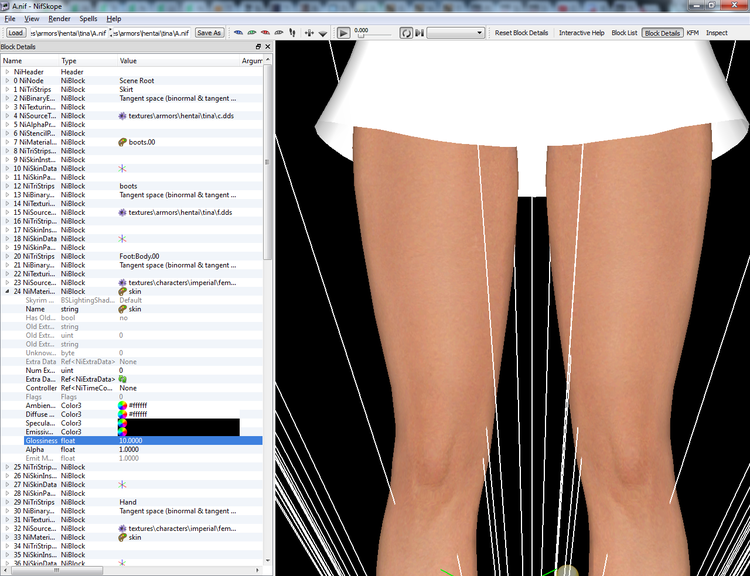750x576 pixels.
Task: Click the palette icon in Name string skin row
Action: pos(122,309)
